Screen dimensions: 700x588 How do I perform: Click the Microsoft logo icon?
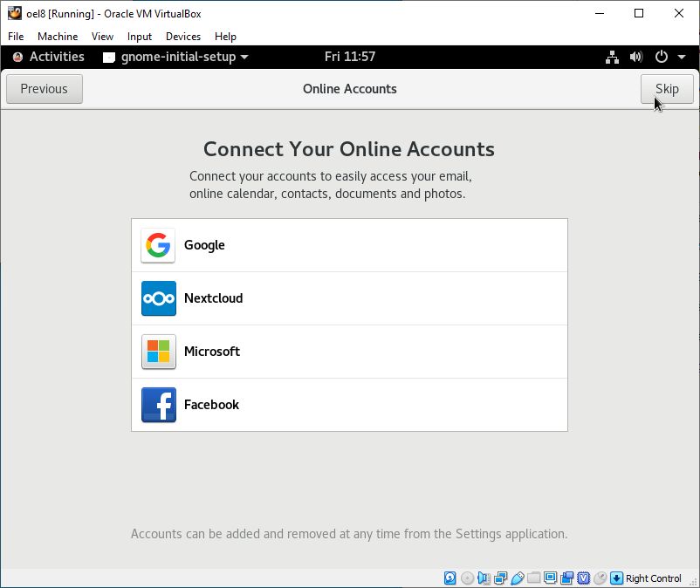pyautogui.click(x=159, y=352)
